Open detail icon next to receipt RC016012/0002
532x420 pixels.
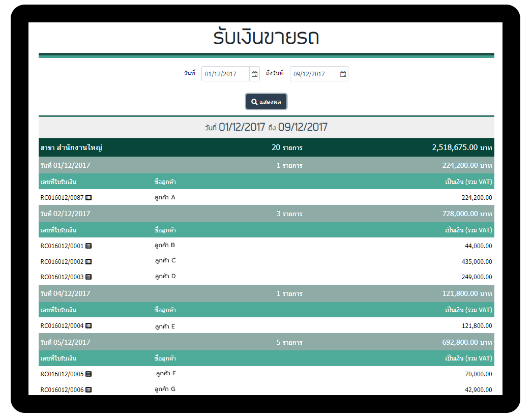[x=88, y=261]
